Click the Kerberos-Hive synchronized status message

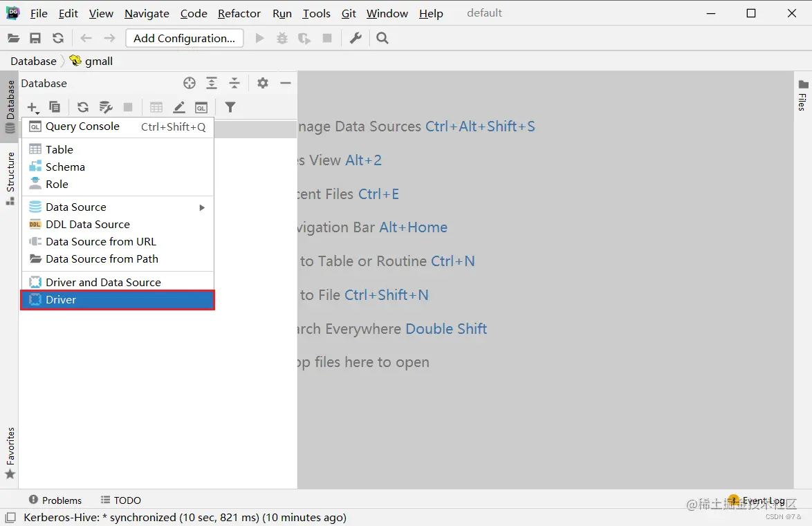click(x=185, y=517)
